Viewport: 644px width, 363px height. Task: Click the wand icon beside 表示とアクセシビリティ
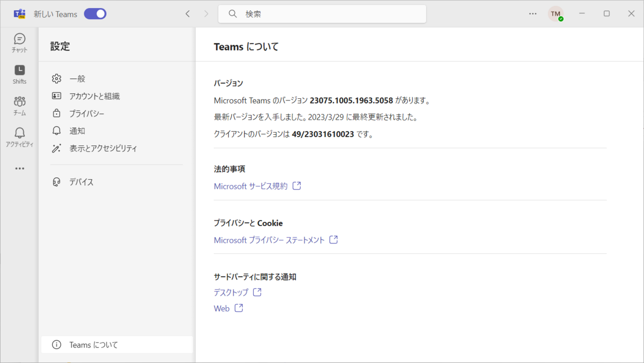pos(56,148)
